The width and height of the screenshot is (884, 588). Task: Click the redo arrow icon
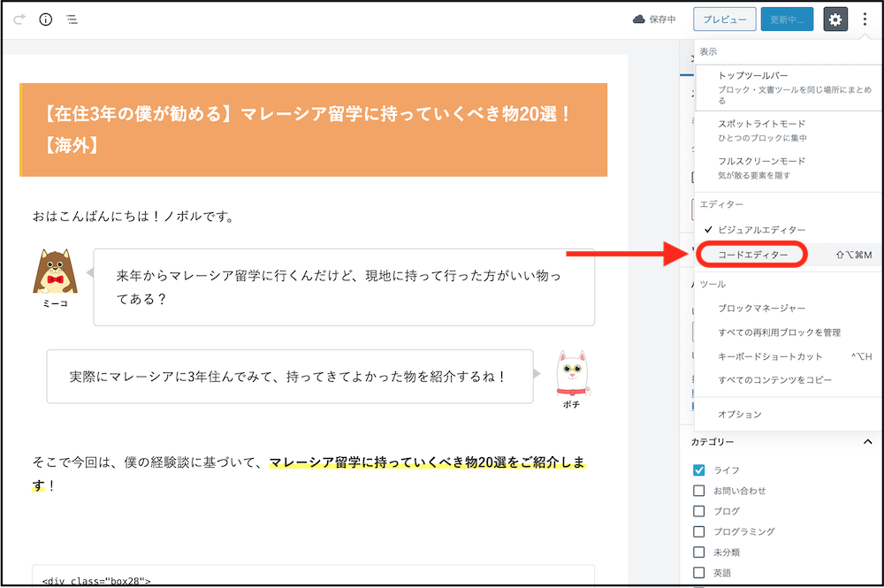coord(19,19)
